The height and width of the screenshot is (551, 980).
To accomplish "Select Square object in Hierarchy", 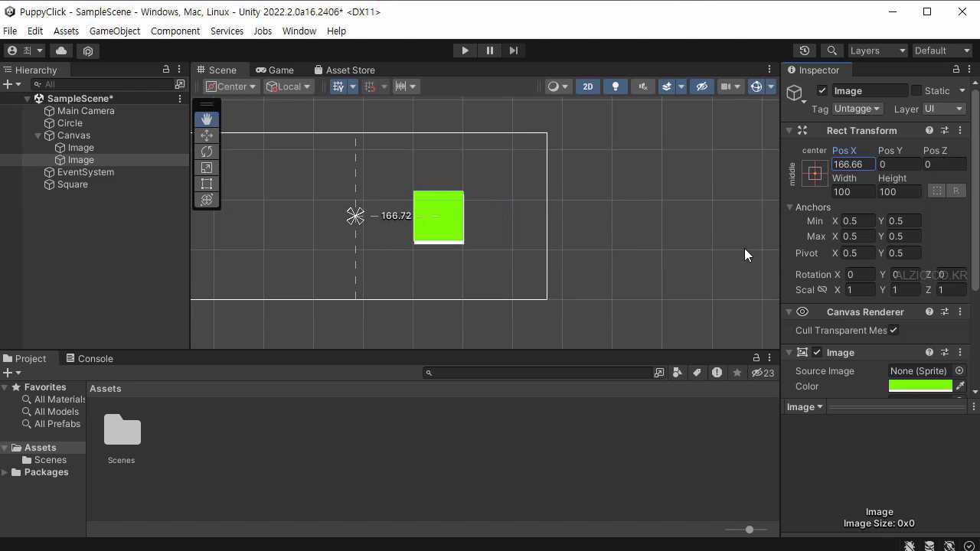I will tap(73, 184).
